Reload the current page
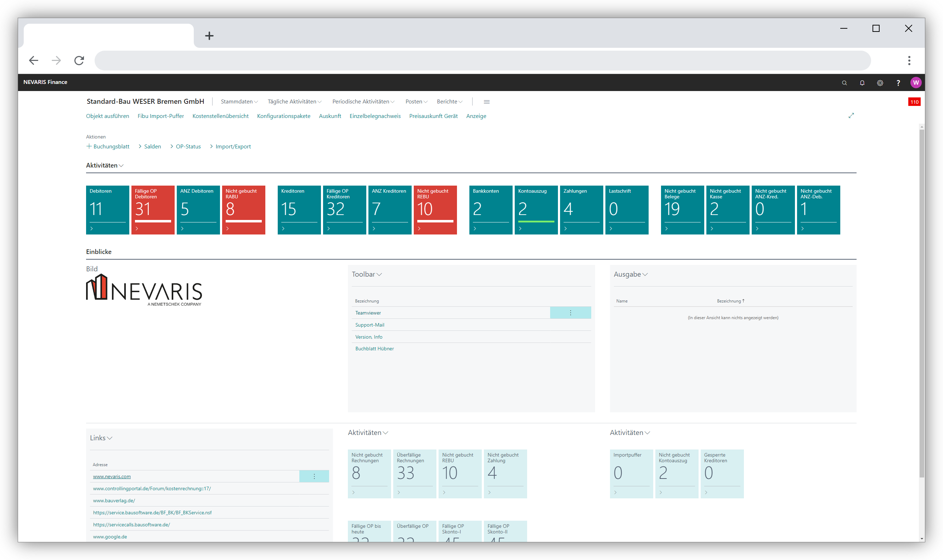This screenshot has width=943, height=560. point(79,60)
